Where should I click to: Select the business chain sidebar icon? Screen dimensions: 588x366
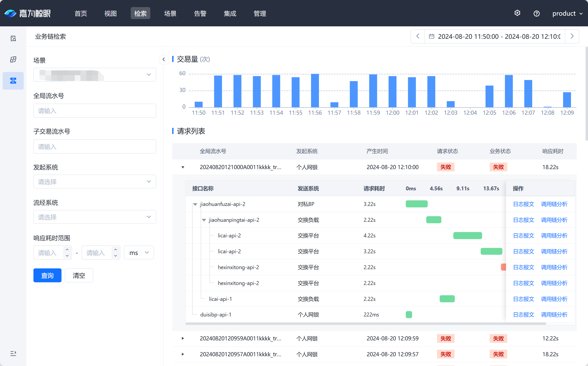(13, 81)
